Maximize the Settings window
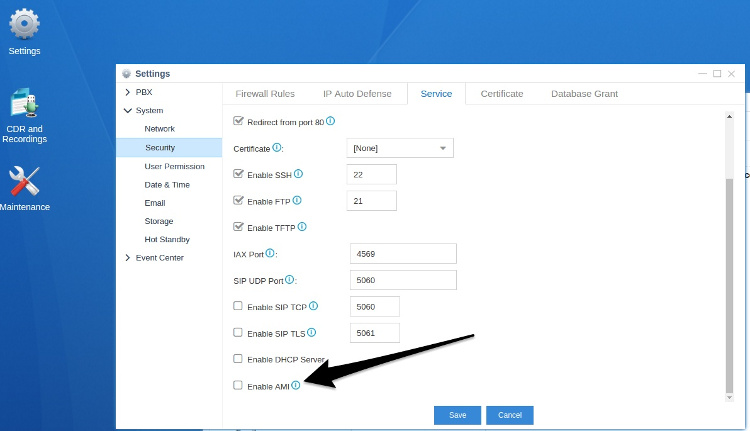The height and width of the screenshot is (431, 750). 717,74
